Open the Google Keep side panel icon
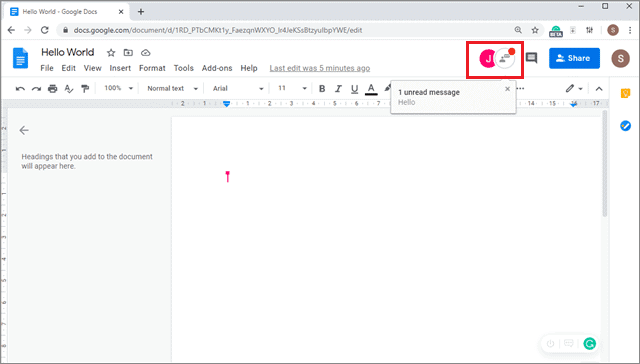This screenshot has width=640, height=364. (x=625, y=93)
